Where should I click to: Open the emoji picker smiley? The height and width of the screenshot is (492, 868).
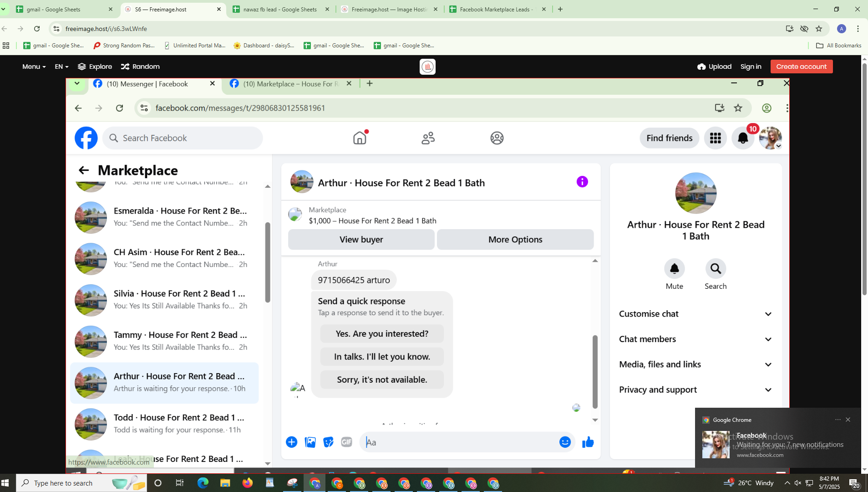pyautogui.click(x=565, y=442)
